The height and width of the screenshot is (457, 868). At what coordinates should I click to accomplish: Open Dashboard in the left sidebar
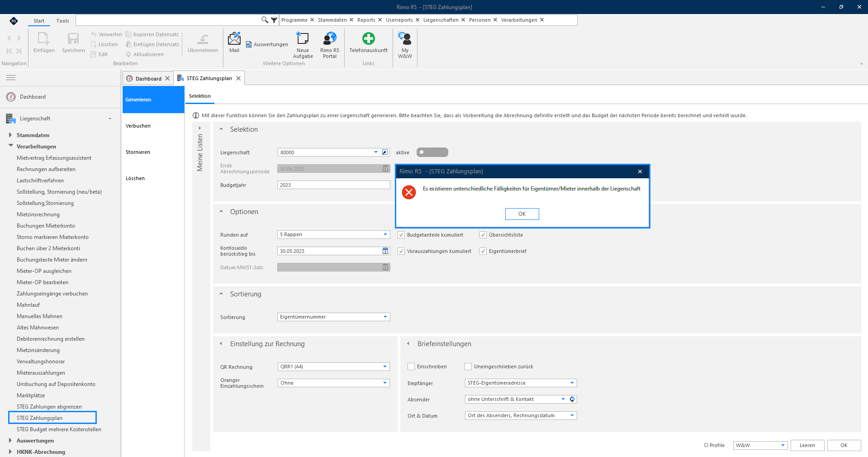point(33,97)
